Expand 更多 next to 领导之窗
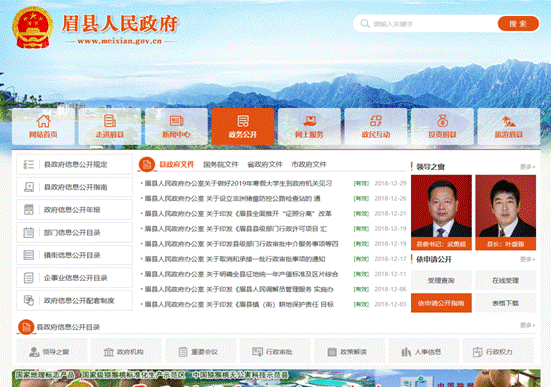551x387 pixels. tap(527, 167)
